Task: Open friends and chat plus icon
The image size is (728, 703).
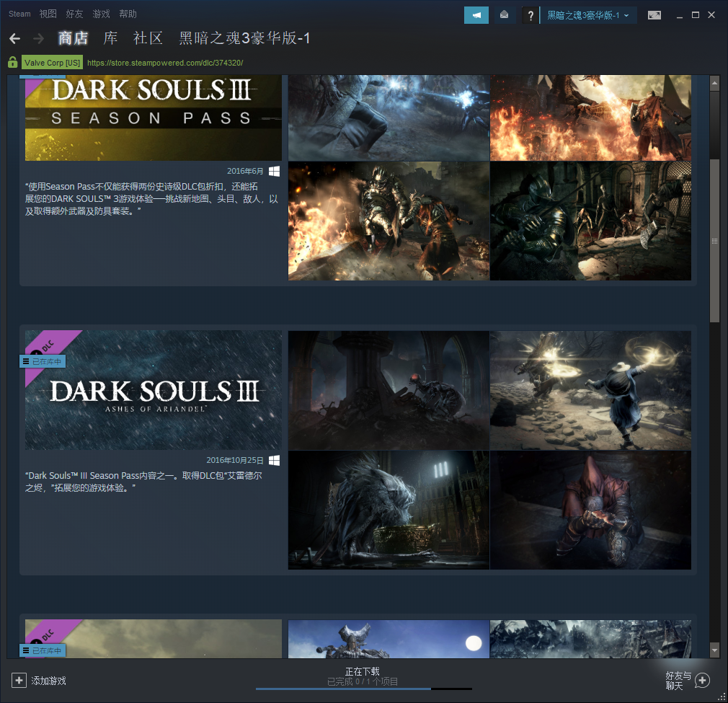Action: tap(701, 680)
